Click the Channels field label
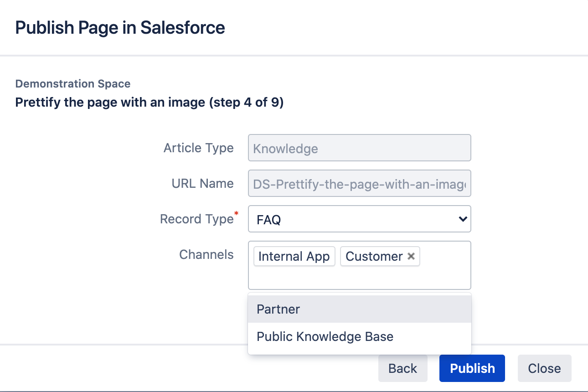The height and width of the screenshot is (392, 588). click(206, 255)
